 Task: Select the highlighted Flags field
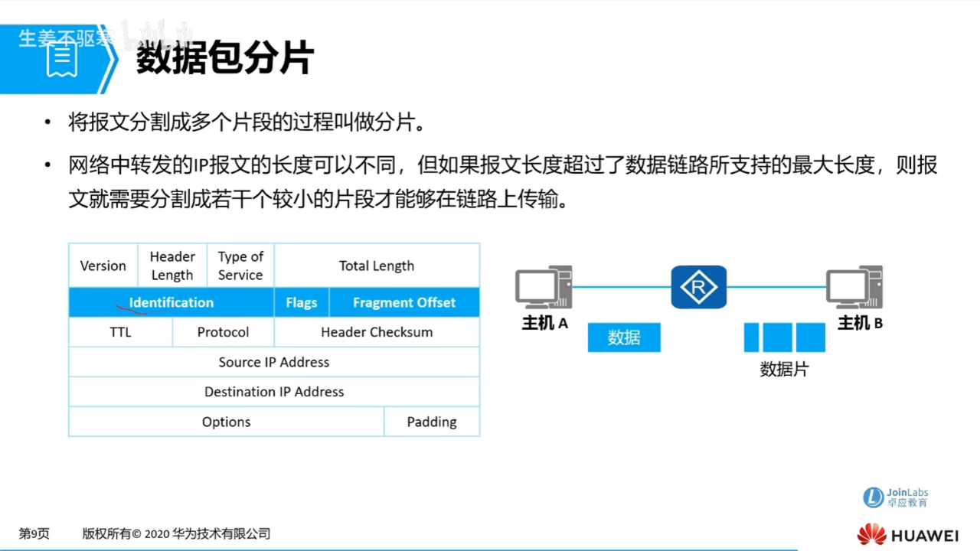[302, 302]
